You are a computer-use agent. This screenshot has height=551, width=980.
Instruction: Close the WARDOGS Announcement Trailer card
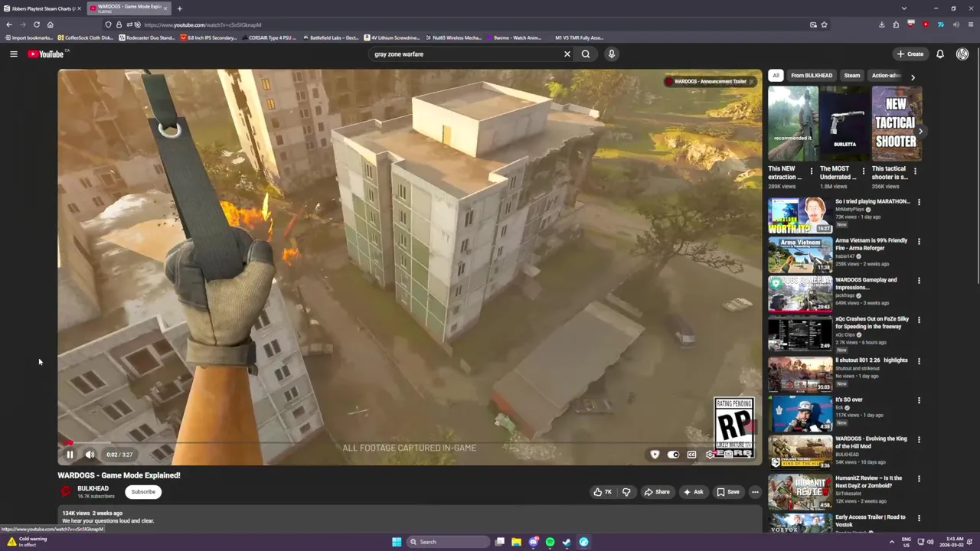[x=751, y=81]
